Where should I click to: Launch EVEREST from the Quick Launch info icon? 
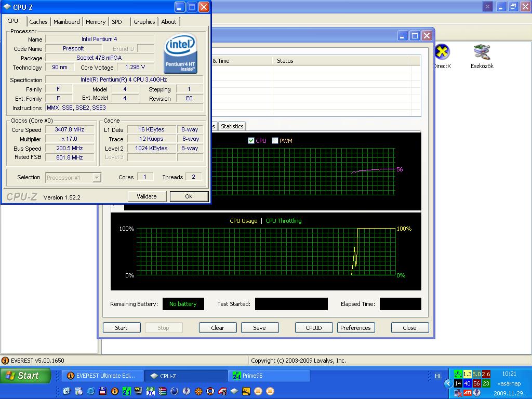click(115, 391)
